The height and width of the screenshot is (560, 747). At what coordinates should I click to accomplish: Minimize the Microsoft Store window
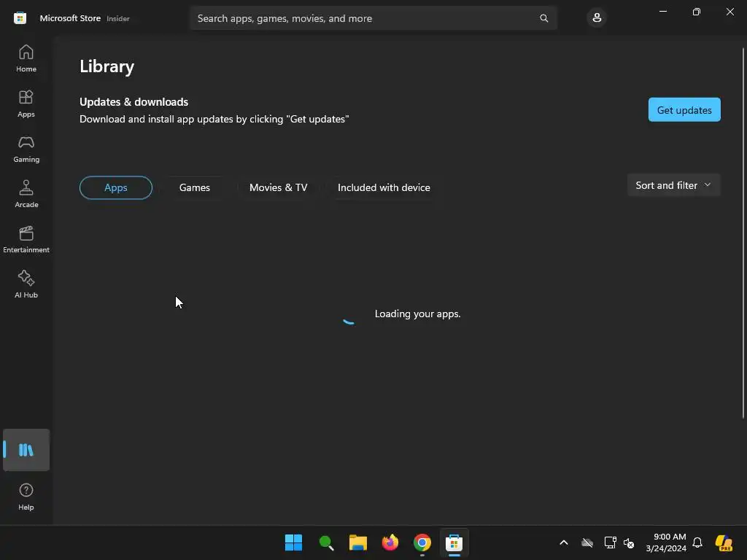[662, 12]
